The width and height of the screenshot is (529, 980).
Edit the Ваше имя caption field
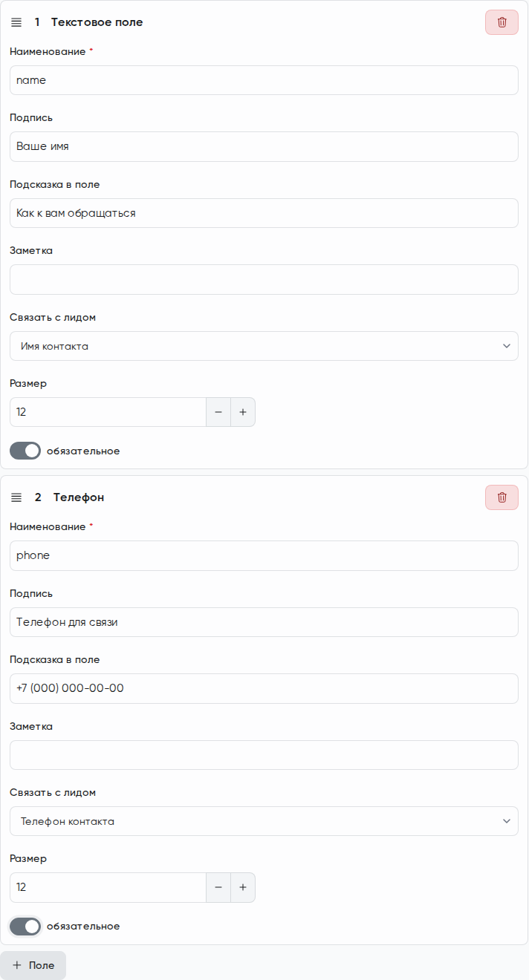pos(264,146)
